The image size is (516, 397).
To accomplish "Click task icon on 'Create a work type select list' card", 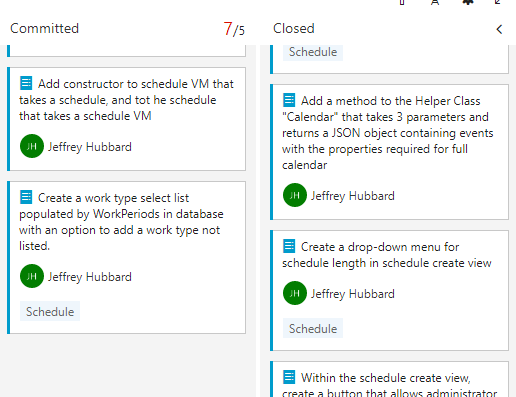I will (x=26, y=197).
